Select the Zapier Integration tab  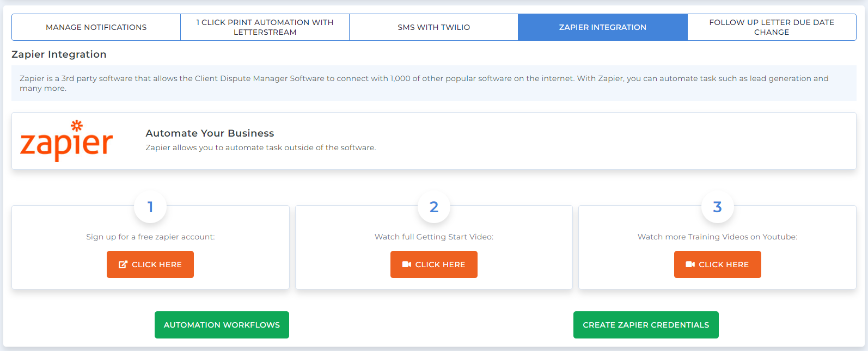[603, 27]
